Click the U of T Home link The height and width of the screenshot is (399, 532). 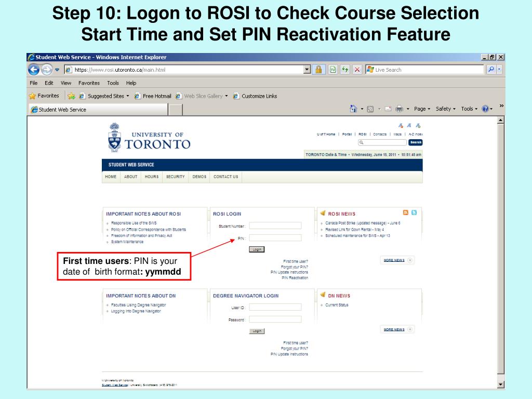click(326, 135)
